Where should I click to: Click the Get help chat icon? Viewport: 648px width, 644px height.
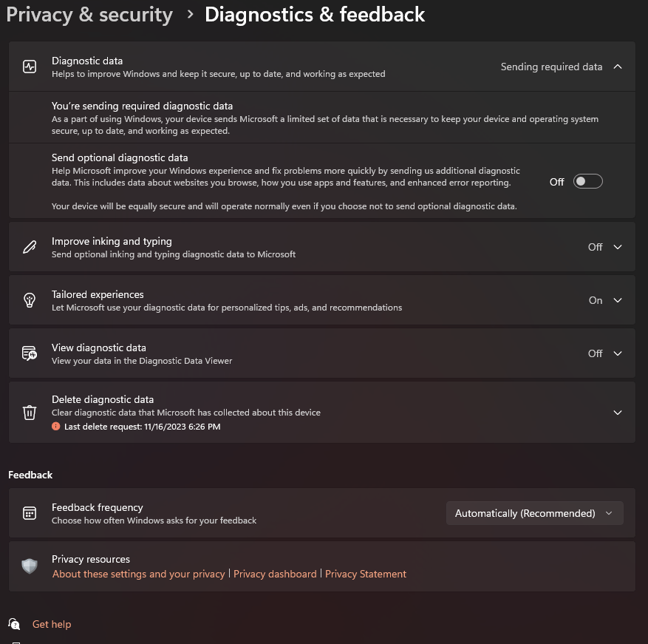[14, 624]
